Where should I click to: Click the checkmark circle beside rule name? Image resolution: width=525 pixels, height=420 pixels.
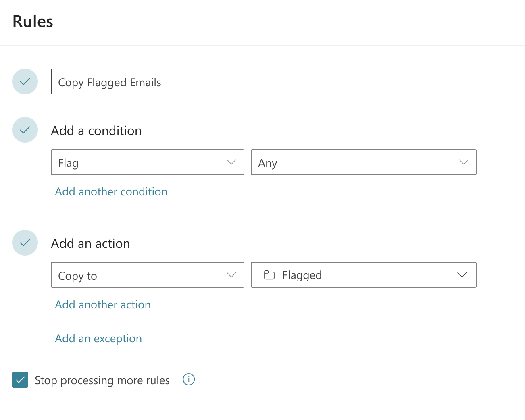(25, 81)
